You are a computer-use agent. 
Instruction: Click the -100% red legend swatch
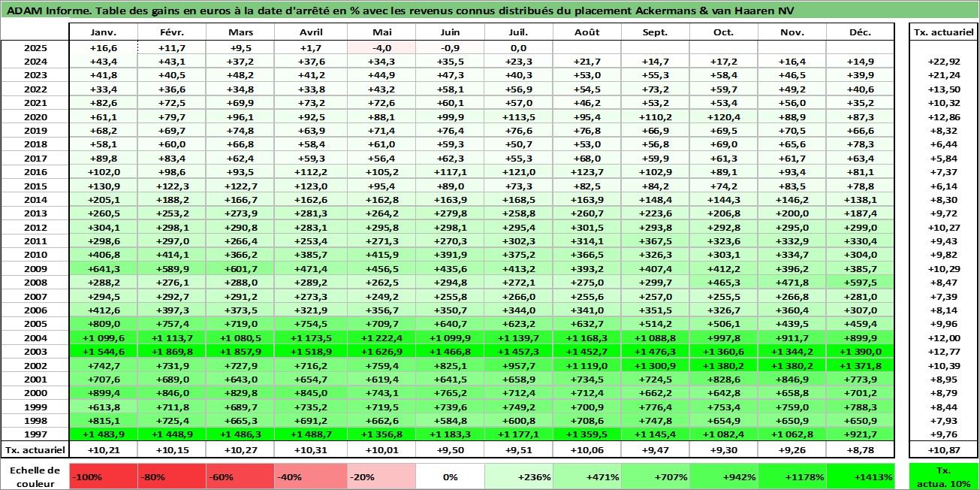tap(103, 476)
